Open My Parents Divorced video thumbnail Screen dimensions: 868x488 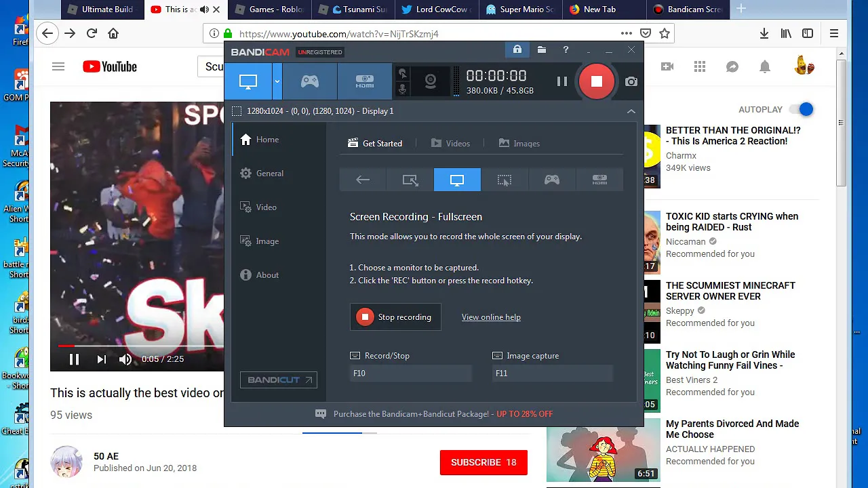[x=604, y=450]
